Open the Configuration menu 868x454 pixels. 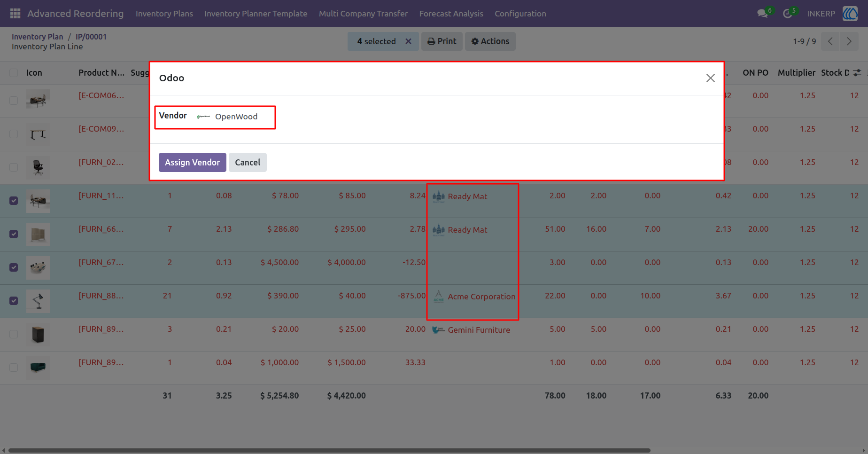[520, 14]
